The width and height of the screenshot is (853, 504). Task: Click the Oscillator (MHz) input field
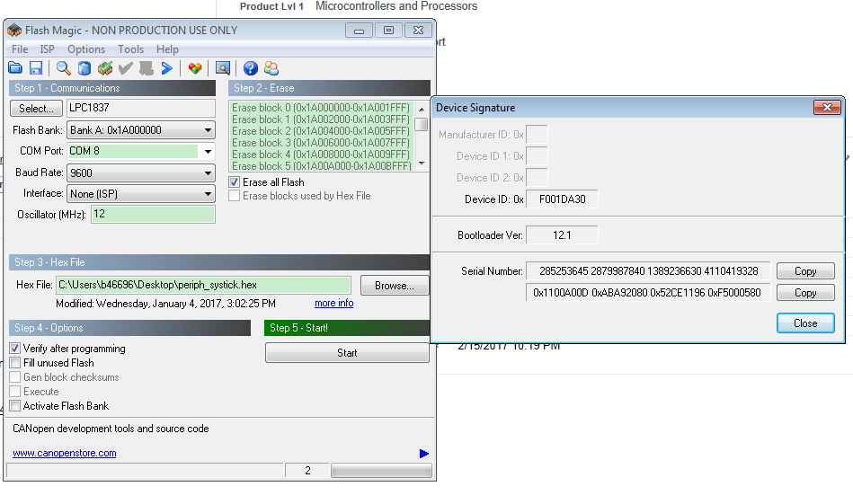153,214
